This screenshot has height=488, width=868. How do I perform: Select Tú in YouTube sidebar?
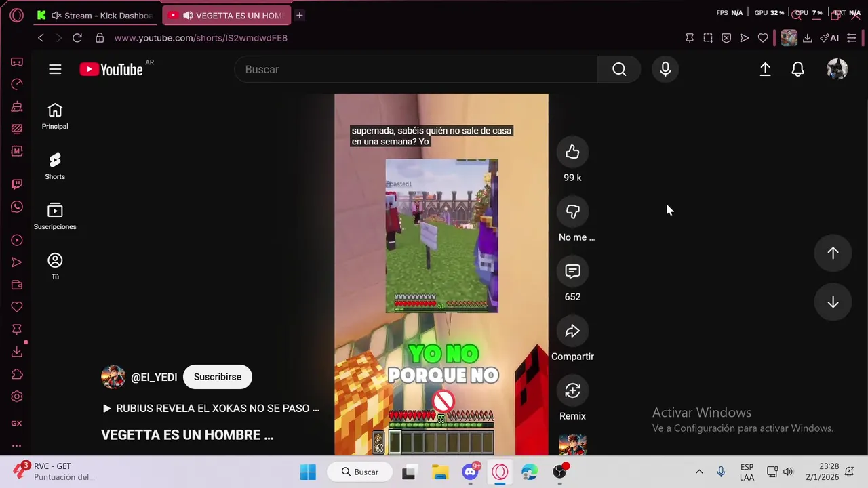click(55, 266)
